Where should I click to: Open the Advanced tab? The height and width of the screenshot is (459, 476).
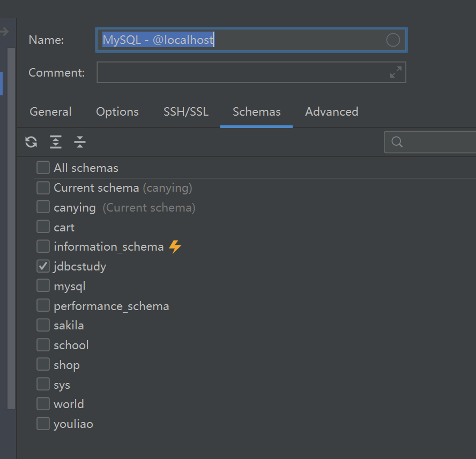tap(332, 112)
